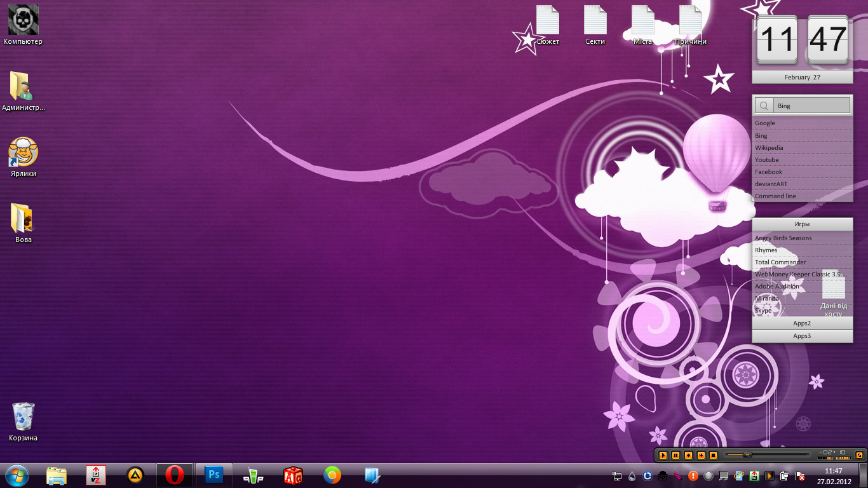The image size is (868, 488).
Task: Launch Total Commander from the apps list
Action: click(x=780, y=262)
